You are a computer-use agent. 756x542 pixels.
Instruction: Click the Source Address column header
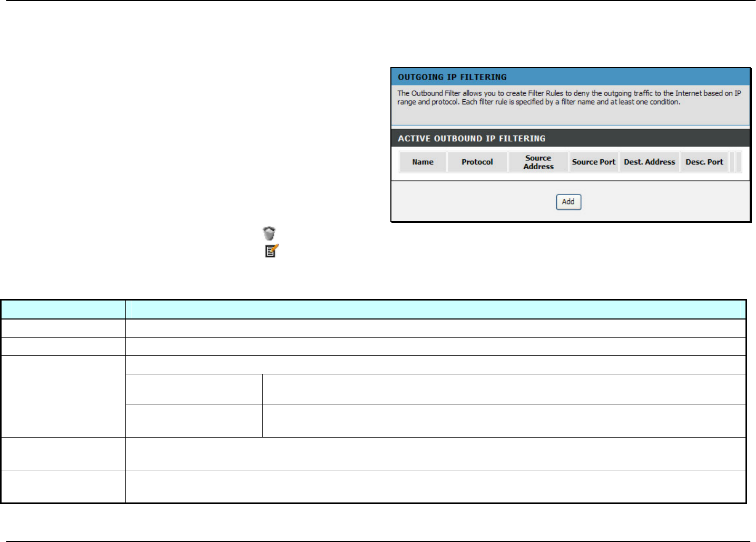538,162
